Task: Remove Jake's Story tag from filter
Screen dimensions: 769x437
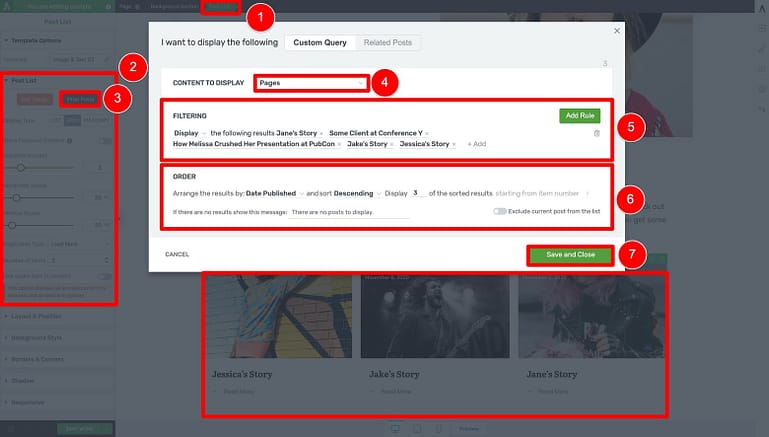Action: tap(392, 144)
